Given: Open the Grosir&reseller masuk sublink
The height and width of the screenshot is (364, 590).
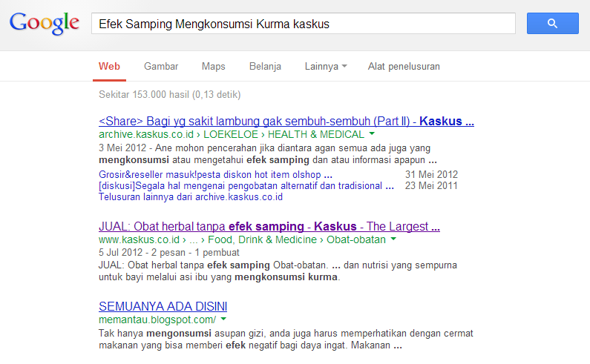Looking at the screenshot, I should point(215,174).
